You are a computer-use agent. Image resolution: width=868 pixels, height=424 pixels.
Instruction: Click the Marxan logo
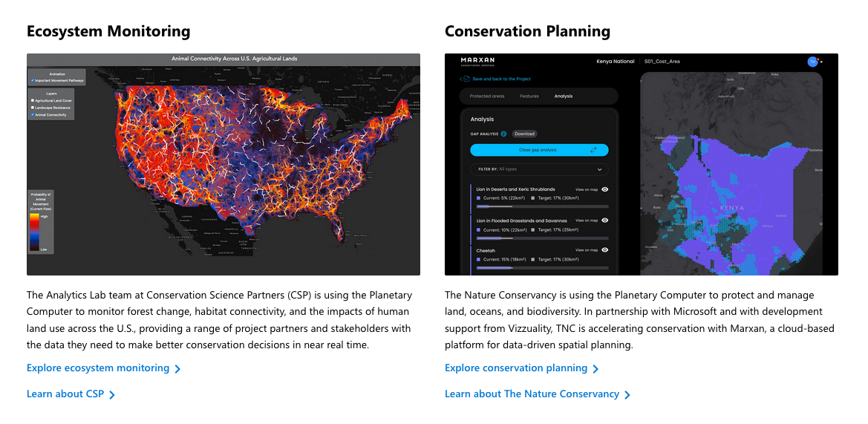point(477,61)
